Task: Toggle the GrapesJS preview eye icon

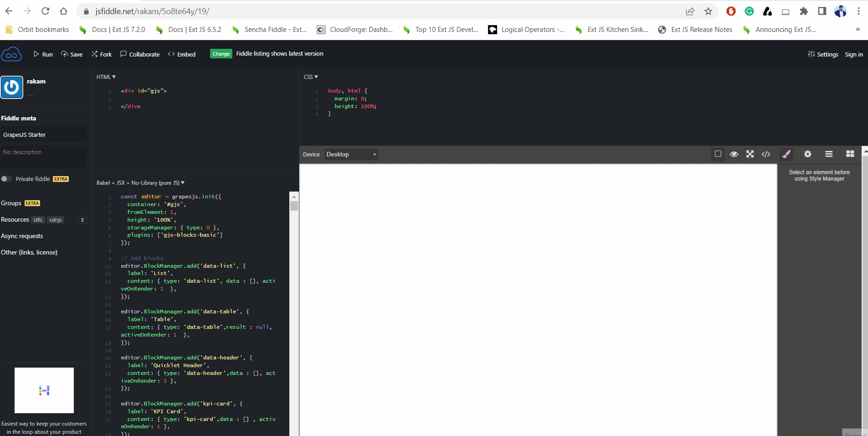Action: pos(734,154)
